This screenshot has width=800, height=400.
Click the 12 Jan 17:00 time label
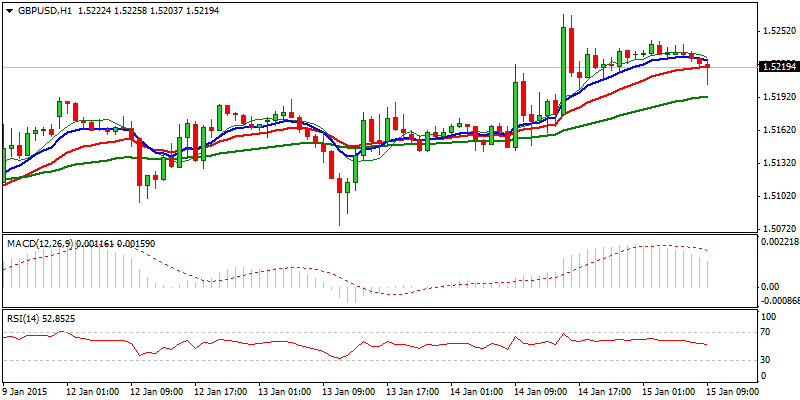(x=221, y=392)
